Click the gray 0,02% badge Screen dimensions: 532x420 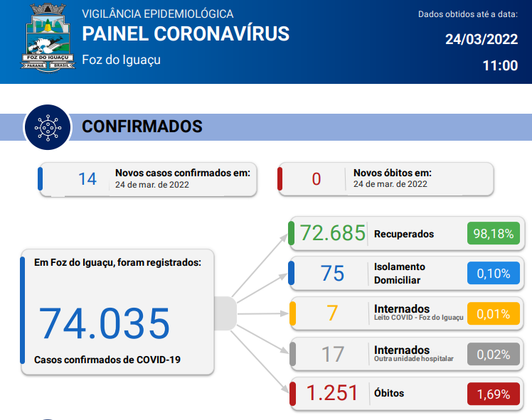point(494,354)
